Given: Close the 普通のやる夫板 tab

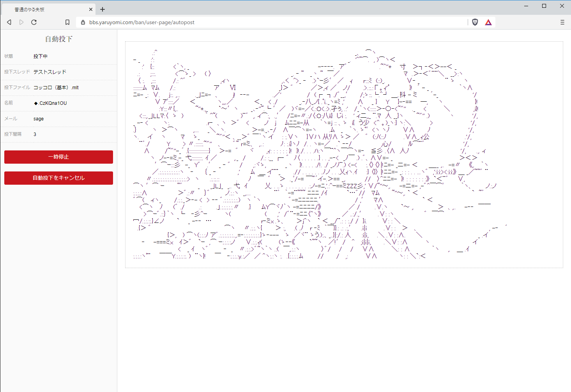Looking at the screenshot, I should tap(91, 9).
